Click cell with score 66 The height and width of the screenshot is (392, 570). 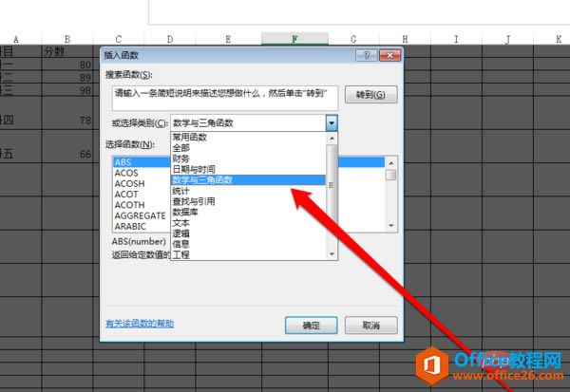point(67,146)
